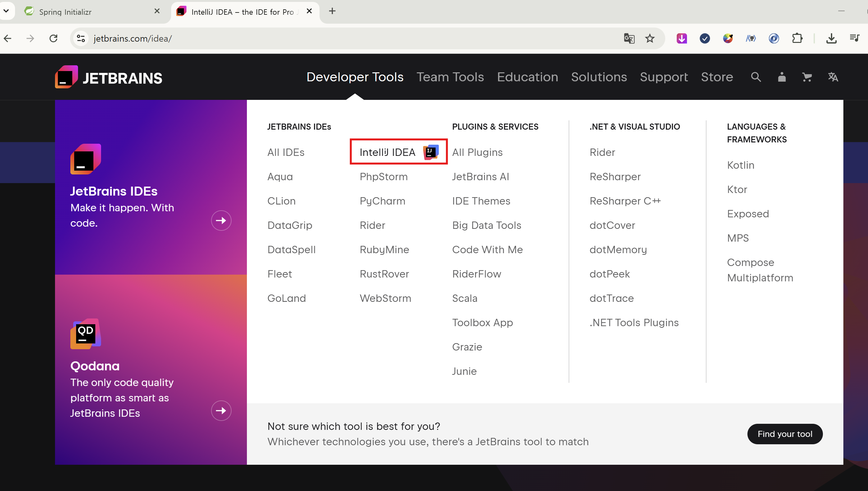View site information icon in address bar
868x491 pixels.
tap(81, 38)
